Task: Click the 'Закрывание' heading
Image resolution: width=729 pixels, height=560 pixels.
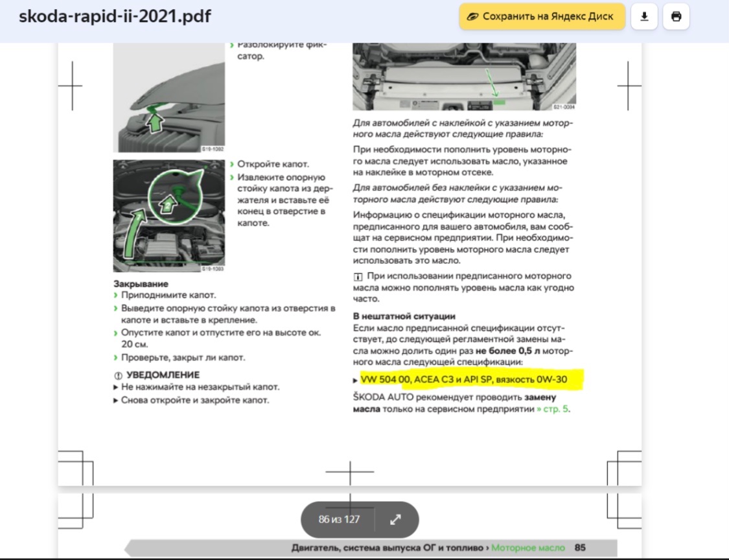Action: [141, 284]
